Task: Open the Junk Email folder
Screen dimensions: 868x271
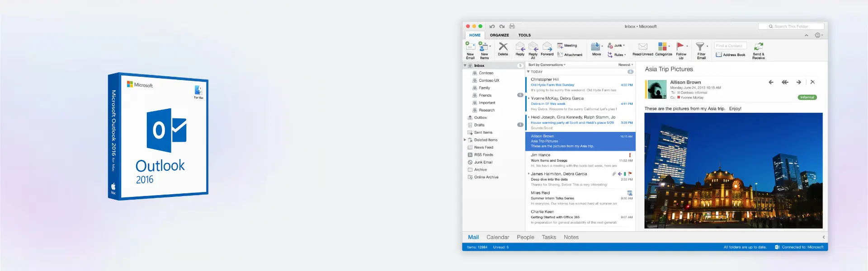Action: click(493, 162)
